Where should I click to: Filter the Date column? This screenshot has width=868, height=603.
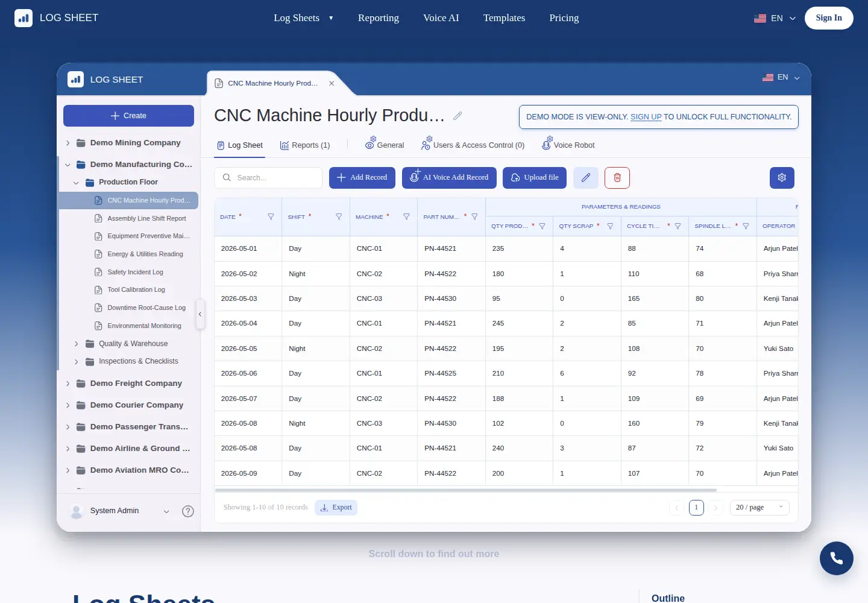[x=271, y=217]
